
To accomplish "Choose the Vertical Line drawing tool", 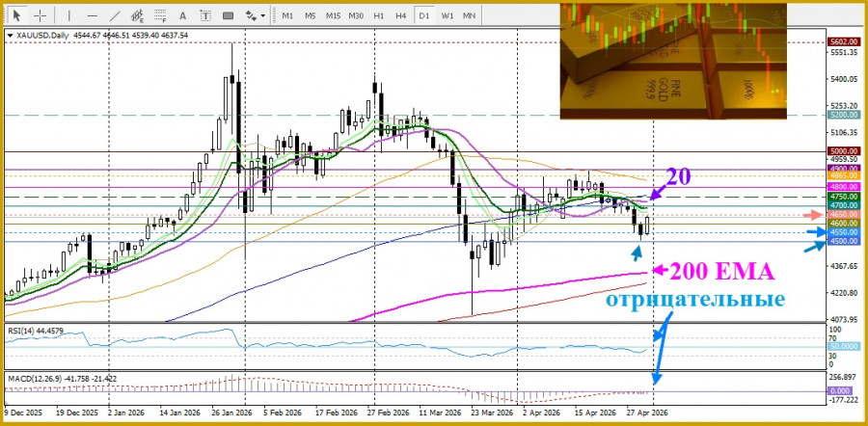I will pos(69,15).
